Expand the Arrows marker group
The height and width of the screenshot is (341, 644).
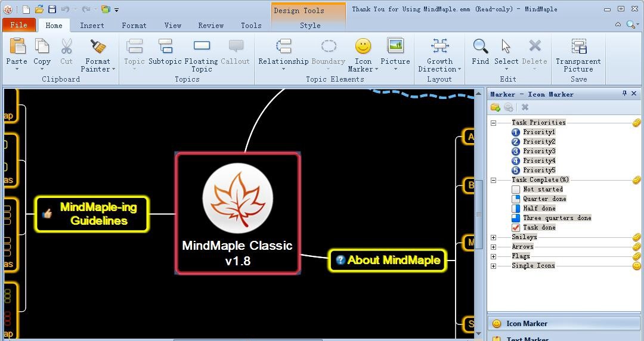[493, 247]
